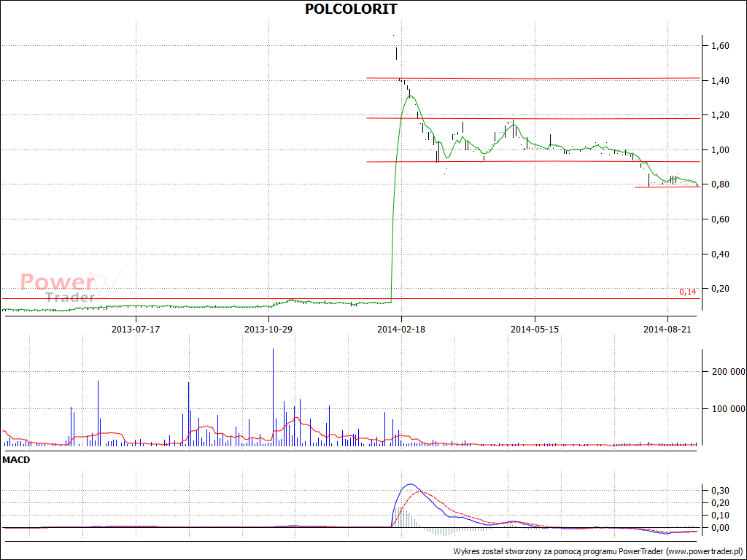Click the tallest blue volume bar

[273, 397]
